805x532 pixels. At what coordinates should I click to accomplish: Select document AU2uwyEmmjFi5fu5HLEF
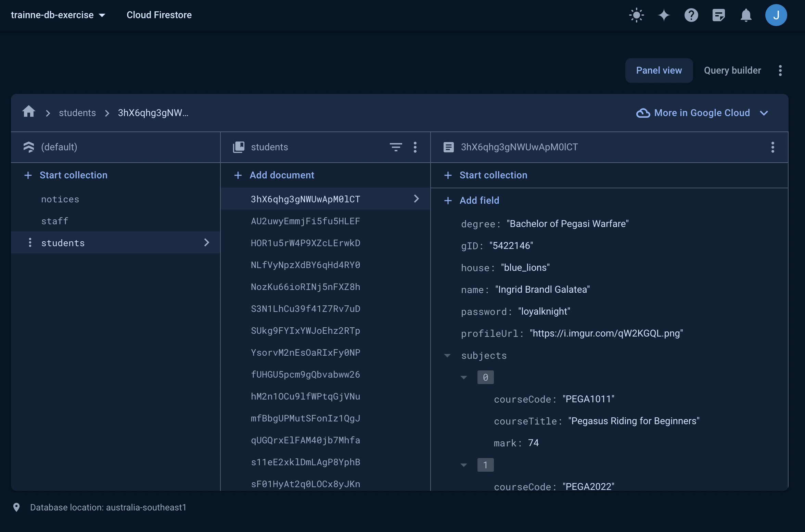pyautogui.click(x=325, y=221)
